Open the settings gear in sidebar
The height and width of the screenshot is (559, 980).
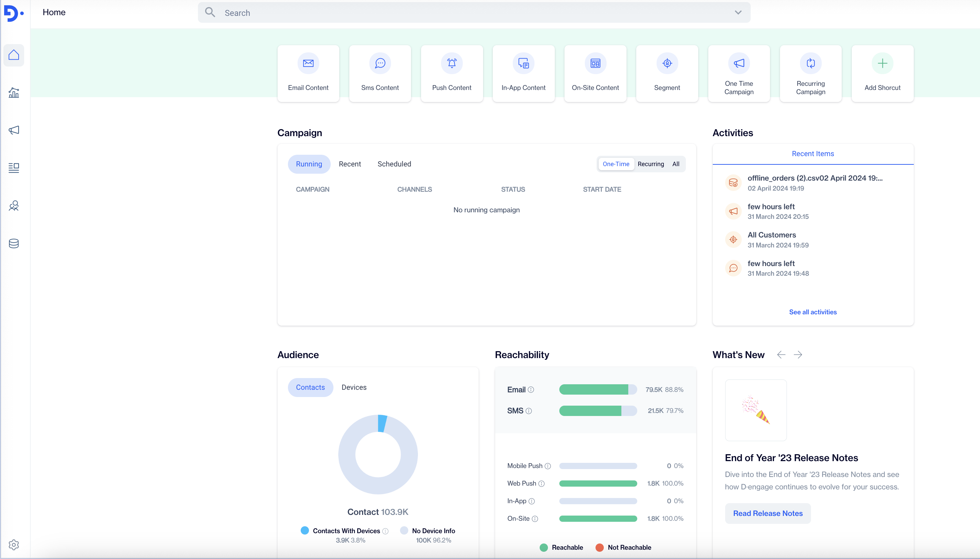pyautogui.click(x=14, y=545)
